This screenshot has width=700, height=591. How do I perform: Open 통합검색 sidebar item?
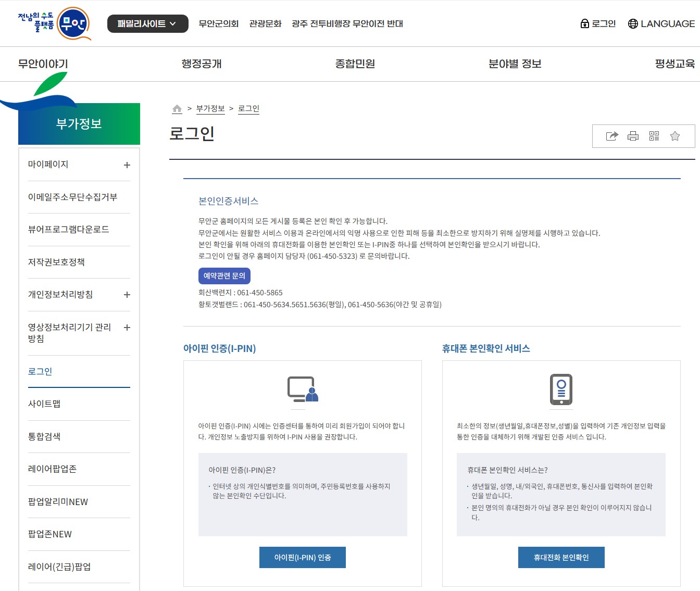44,436
